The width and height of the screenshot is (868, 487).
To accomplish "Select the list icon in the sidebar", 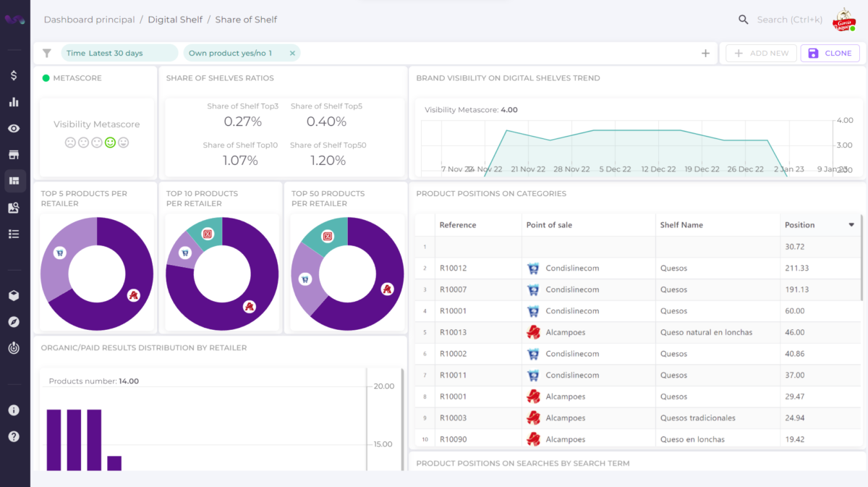I will click(14, 233).
